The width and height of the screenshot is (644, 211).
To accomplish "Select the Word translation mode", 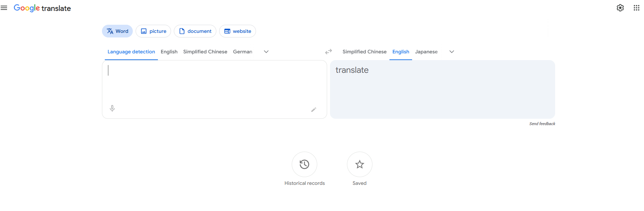I will point(117,31).
